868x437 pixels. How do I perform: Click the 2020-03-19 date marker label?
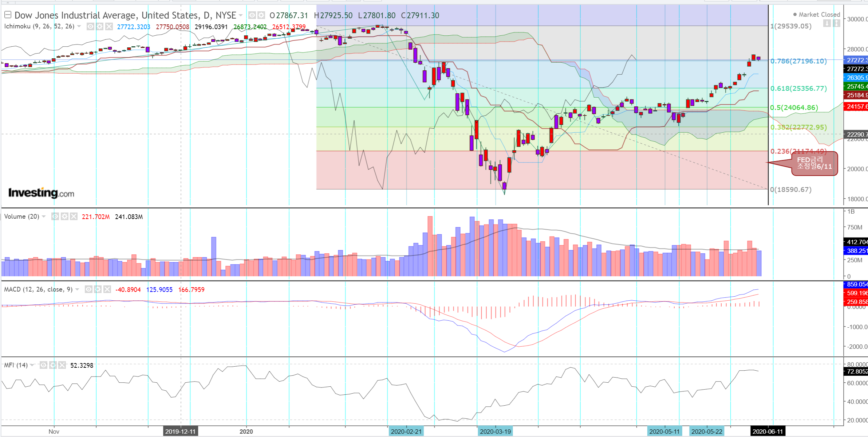coord(495,432)
